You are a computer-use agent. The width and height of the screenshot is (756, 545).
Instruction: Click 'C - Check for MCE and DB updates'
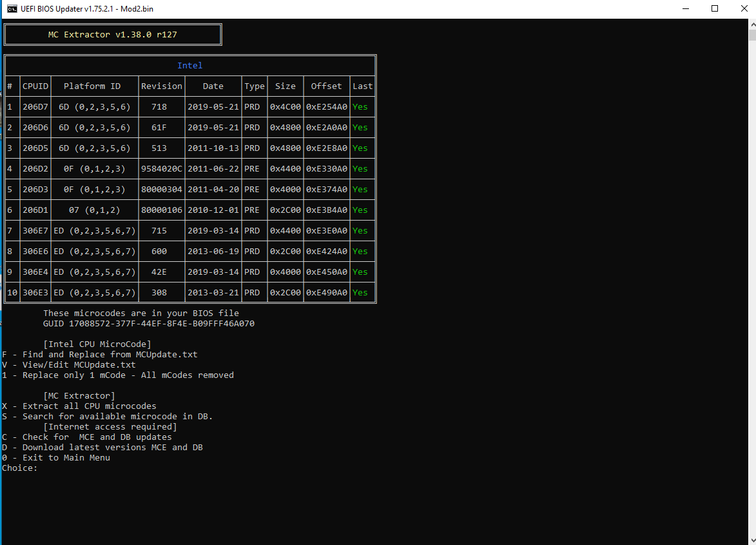click(87, 437)
